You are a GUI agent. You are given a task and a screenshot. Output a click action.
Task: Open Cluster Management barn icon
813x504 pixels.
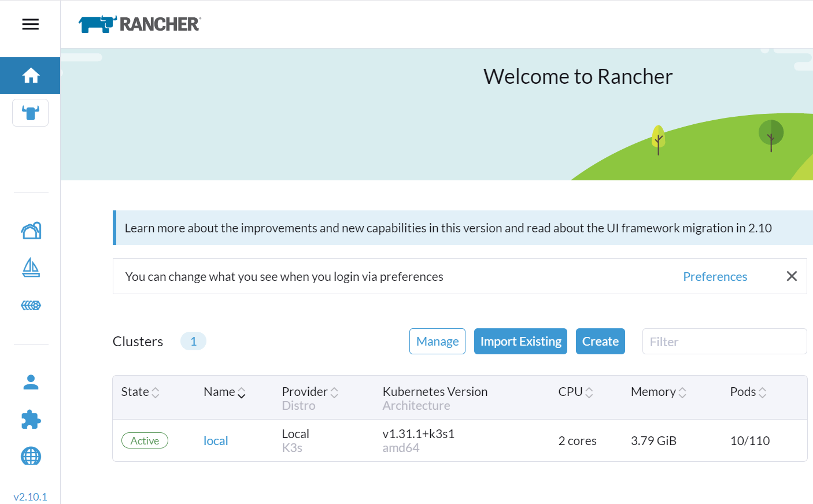click(31, 231)
